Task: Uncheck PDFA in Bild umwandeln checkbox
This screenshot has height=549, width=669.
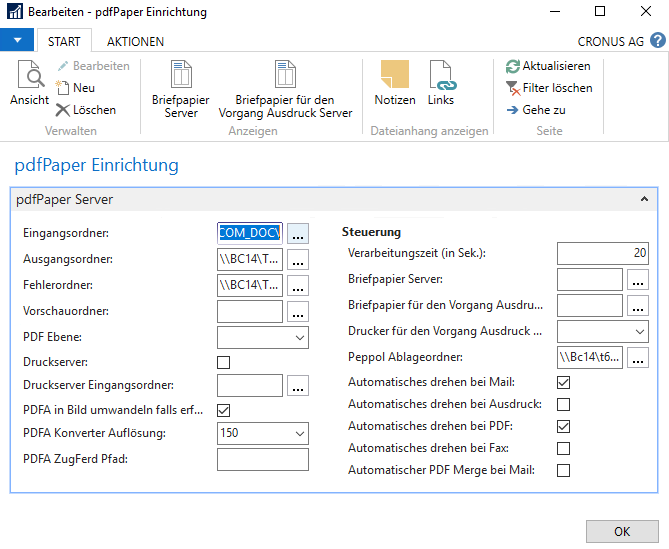Action: click(224, 410)
